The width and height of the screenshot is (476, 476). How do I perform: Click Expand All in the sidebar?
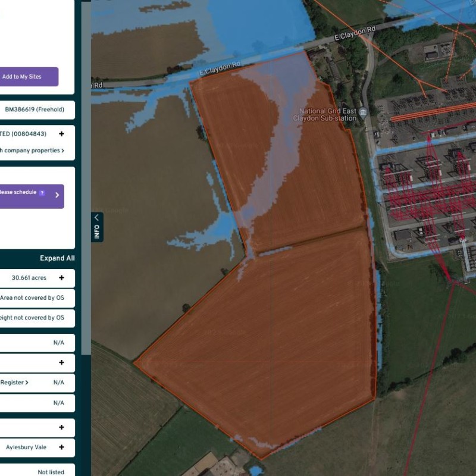57,258
